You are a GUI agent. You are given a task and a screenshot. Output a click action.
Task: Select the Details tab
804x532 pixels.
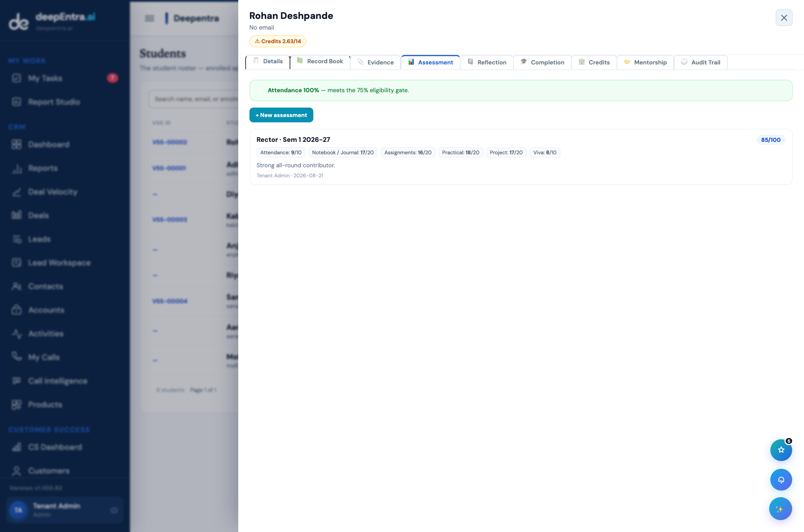pyautogui.click(x=268, y=62)
